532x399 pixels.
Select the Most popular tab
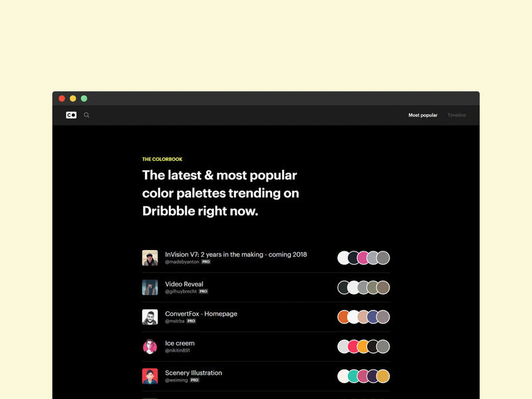tap(424, 115)
